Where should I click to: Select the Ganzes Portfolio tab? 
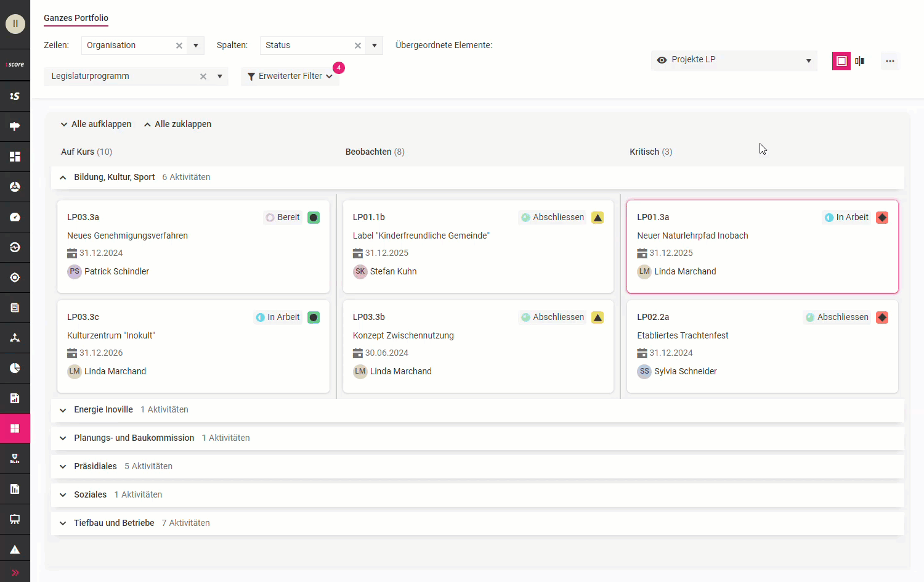(76, 18)
